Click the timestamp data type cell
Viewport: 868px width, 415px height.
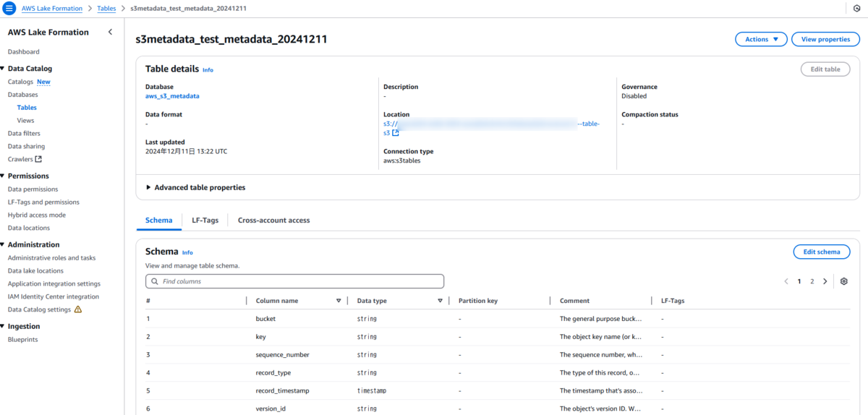click(x=372, y=390)
